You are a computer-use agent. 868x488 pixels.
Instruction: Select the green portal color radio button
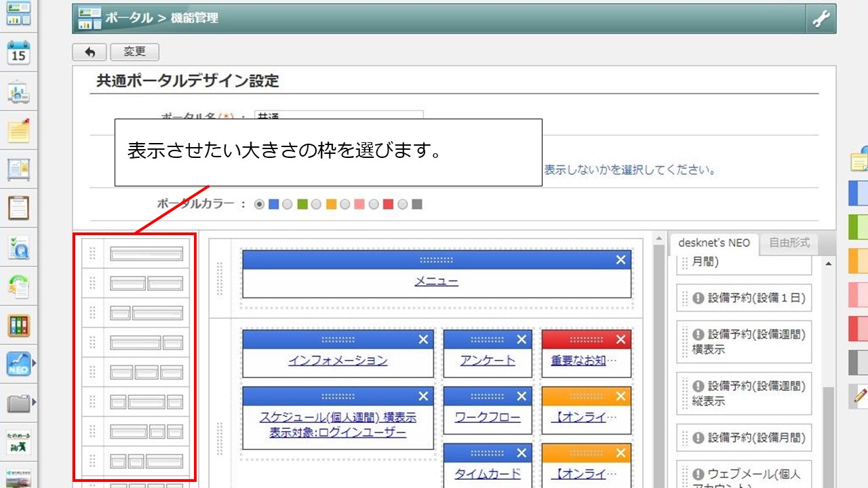288,204
